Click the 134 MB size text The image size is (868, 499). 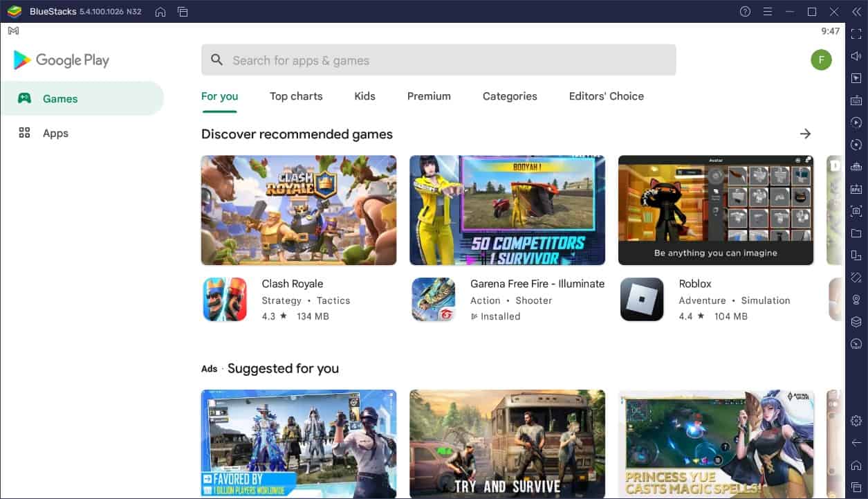313,316
